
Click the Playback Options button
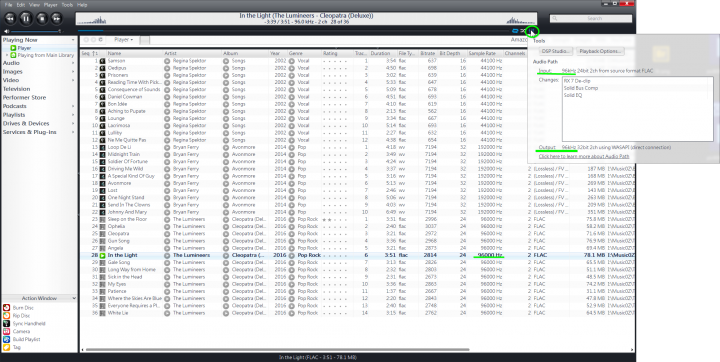tap(600, 51)
